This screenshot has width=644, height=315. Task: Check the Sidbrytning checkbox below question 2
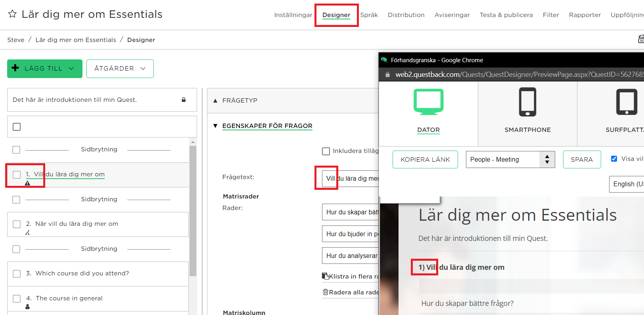coord(16,249)
